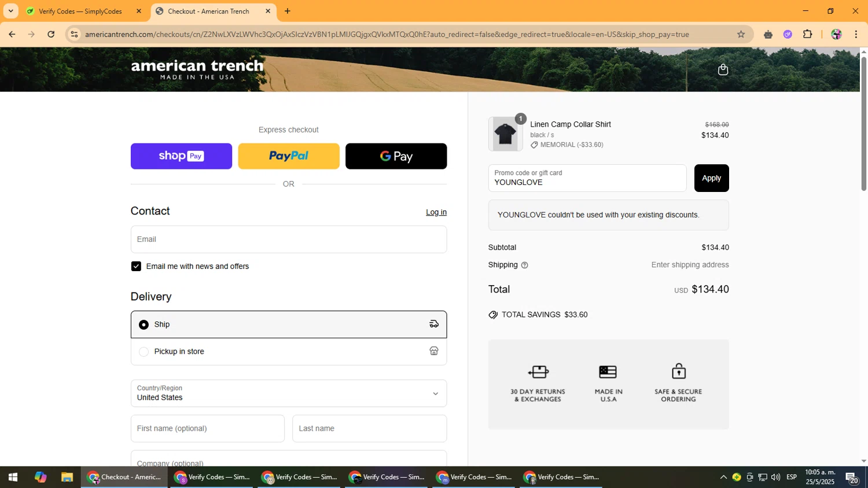Click the ship truck icon
Image resolution: width=868 pixels, height=488 pixels.
pyautogui.click(x=434, y=324)
